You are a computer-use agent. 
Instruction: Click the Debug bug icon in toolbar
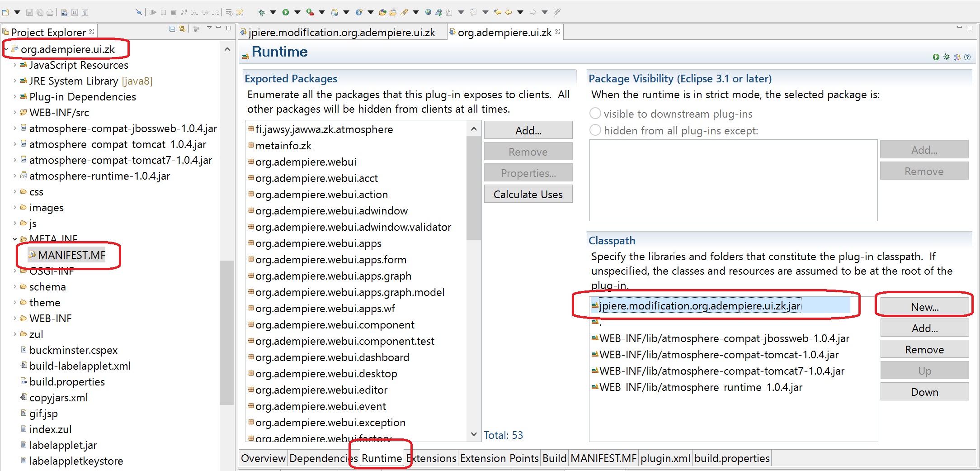pos(261,12)
